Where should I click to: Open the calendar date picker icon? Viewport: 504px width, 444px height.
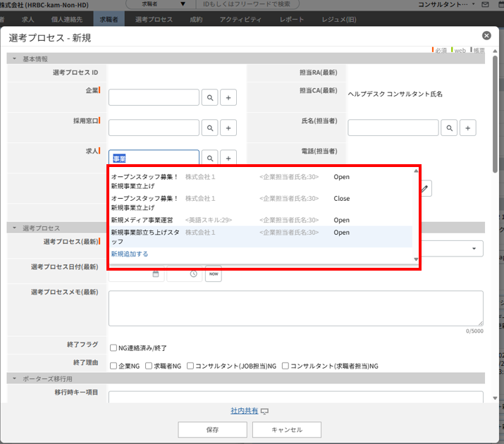coord(156,274)
